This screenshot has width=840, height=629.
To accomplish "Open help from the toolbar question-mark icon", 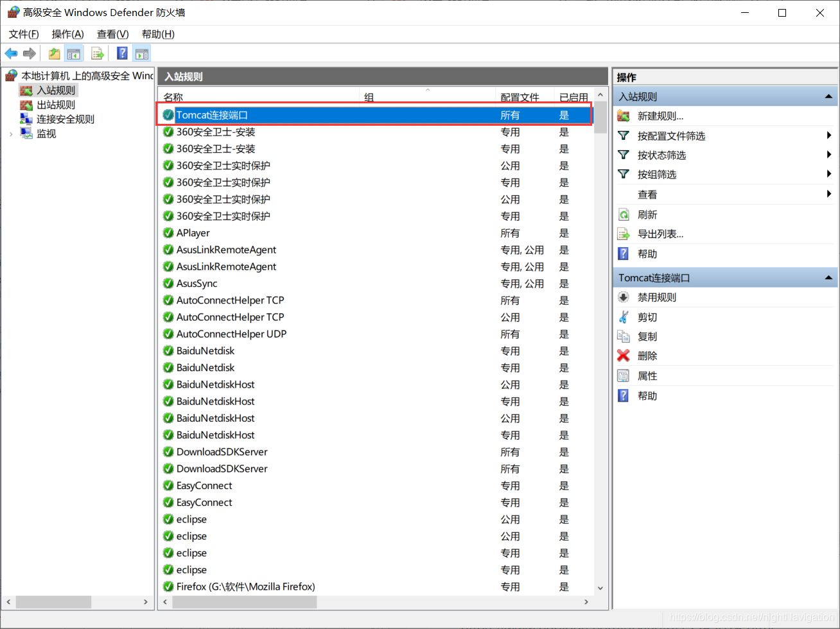I will 122,53.
